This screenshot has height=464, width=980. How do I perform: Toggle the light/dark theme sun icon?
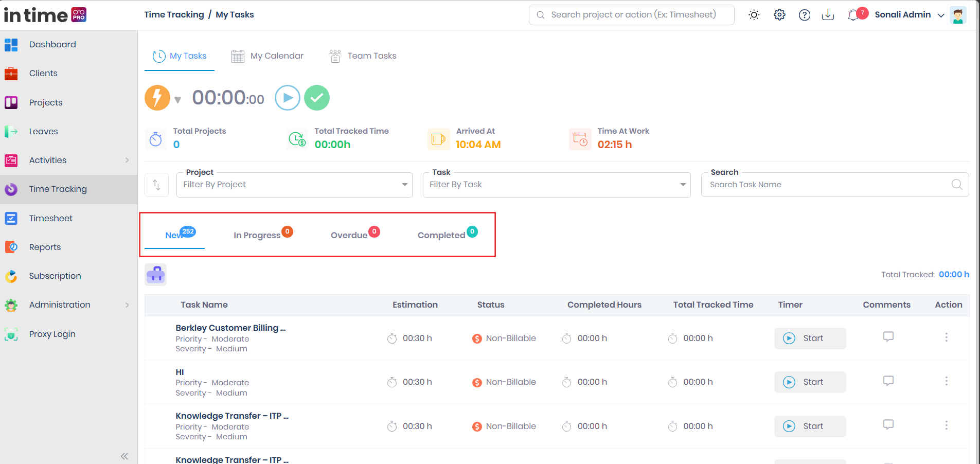point(754,15)
